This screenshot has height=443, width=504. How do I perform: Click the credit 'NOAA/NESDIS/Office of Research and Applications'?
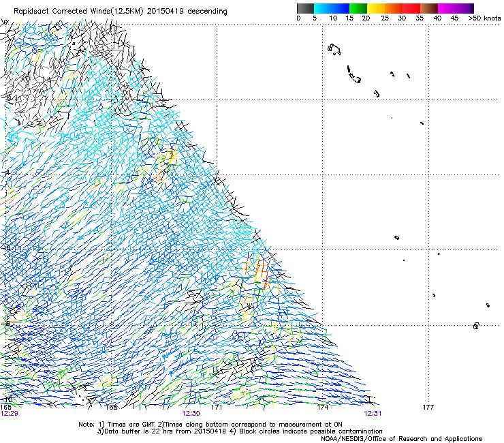[x=401, y=438]
